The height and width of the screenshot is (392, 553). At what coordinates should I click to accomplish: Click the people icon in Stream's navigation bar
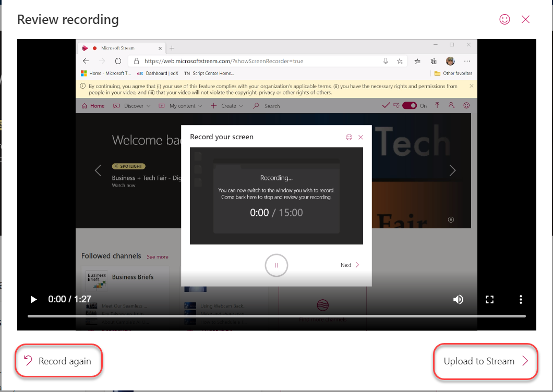click(x=452, y=105)
